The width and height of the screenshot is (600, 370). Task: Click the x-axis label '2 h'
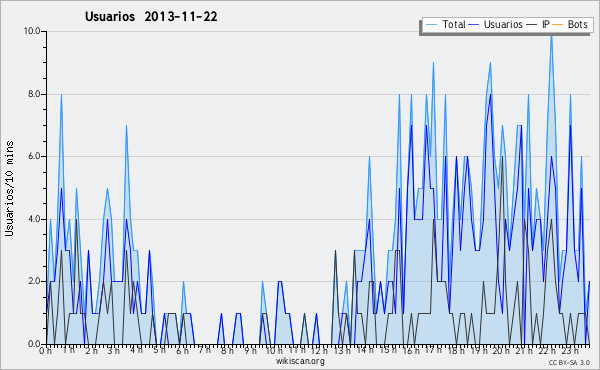tap(91, 350)
